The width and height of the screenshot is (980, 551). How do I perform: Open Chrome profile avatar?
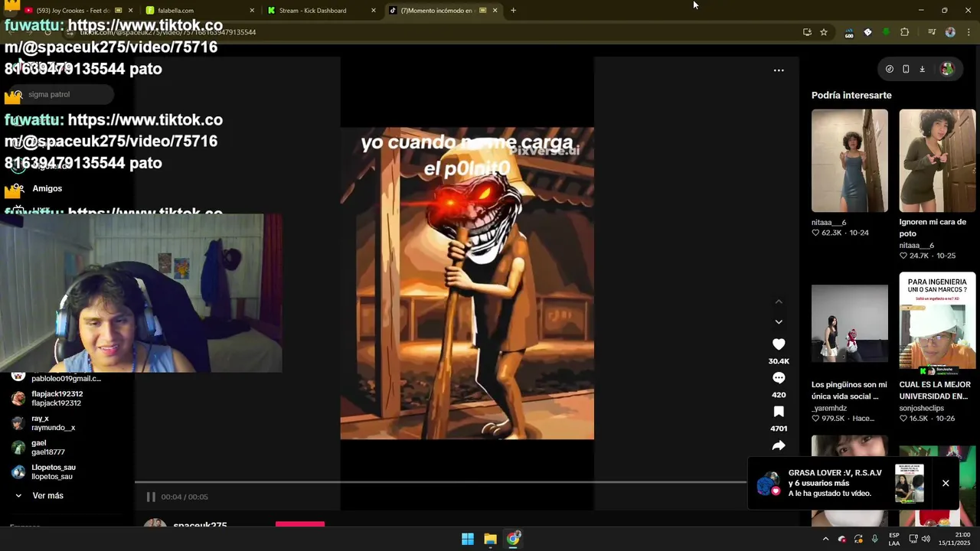point(950,32)
